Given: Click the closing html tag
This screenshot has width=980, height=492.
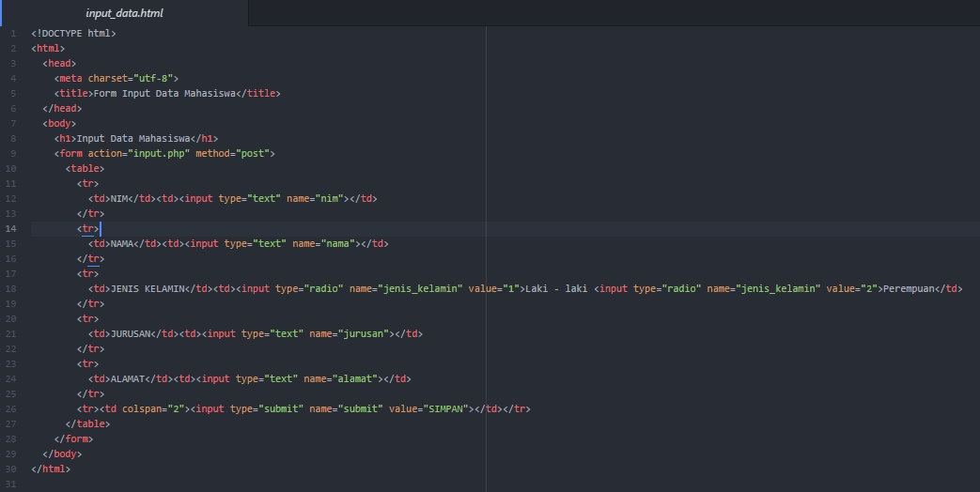Looking at the screenshot, I should click(51, 469).
